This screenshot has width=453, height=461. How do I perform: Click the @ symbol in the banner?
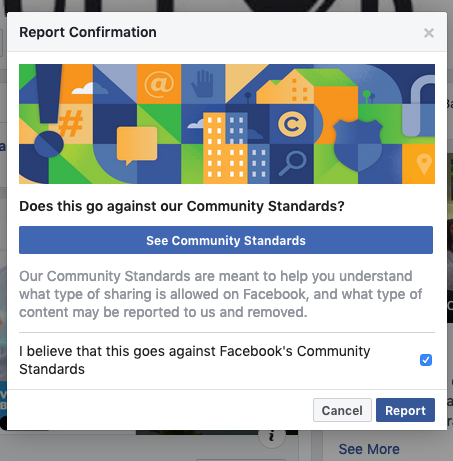pos(159,84)
